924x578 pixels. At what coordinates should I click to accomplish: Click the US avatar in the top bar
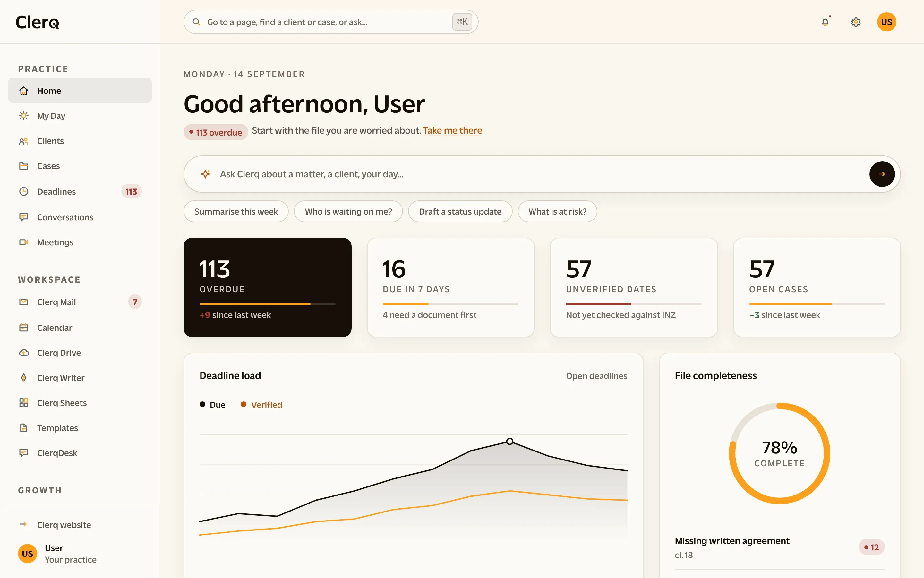pos(886,22)
